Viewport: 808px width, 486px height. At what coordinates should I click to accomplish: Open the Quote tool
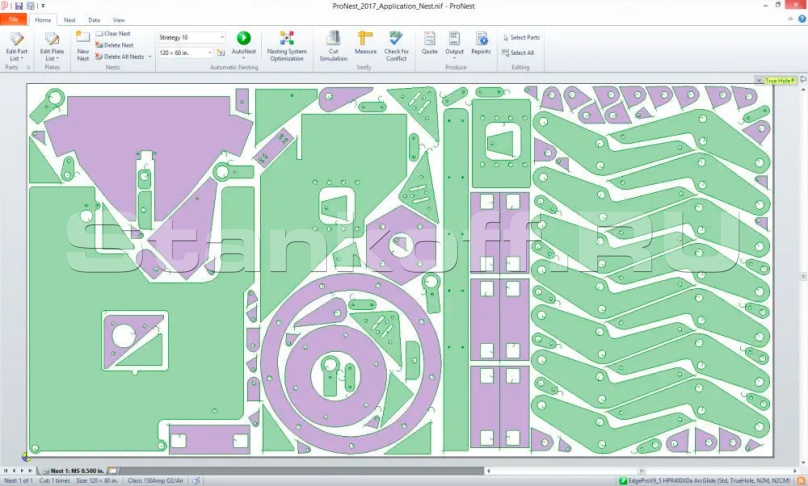click(429, 43)
